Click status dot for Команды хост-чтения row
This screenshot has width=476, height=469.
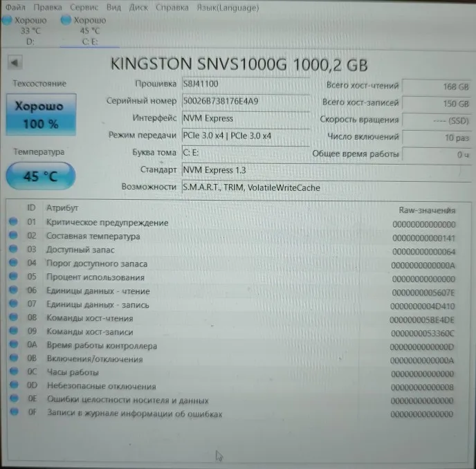click(x=13, y=317)
